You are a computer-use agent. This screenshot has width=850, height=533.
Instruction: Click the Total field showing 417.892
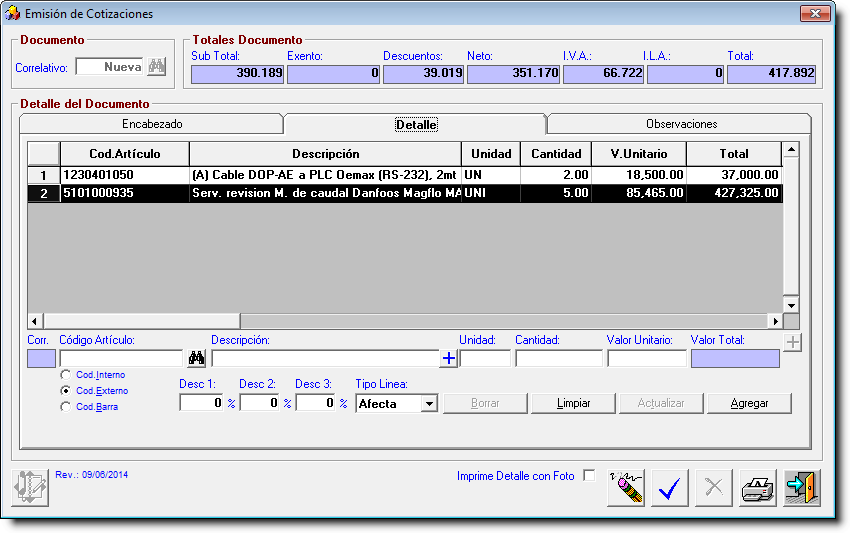pos(771,74)
